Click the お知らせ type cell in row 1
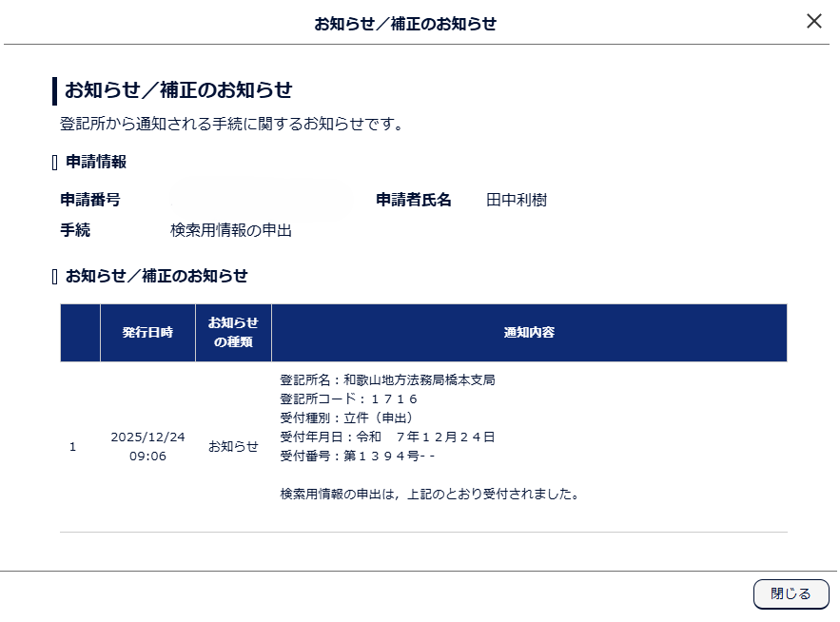Viewport: 840px width, 622px height. (233, 447)
